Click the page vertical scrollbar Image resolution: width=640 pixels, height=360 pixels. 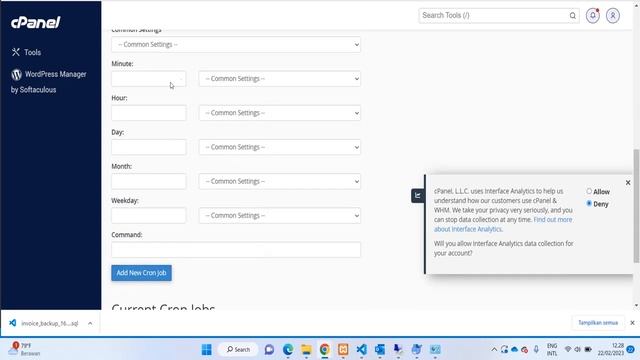click(x=636, y=206)
